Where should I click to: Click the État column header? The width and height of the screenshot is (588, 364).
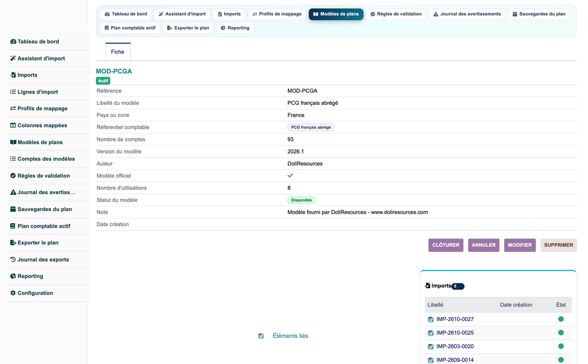pos(561,305)
